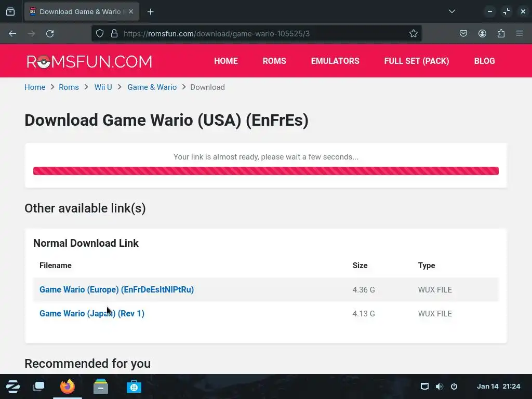Follow the Game & Wario breadcrumb link
The image size is (532, 399).
[152, 87]
